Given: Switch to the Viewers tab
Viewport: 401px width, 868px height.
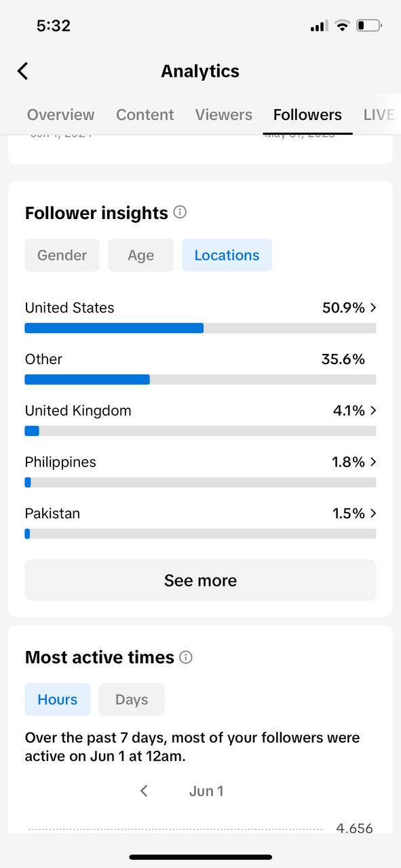Looking at the screenshot, I should [x=224, y=115].
